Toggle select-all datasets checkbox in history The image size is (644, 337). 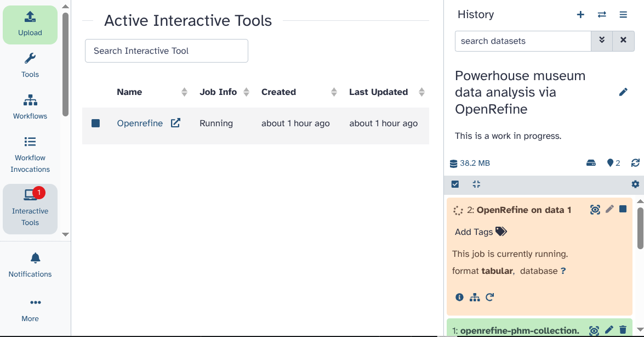[455, 184]
